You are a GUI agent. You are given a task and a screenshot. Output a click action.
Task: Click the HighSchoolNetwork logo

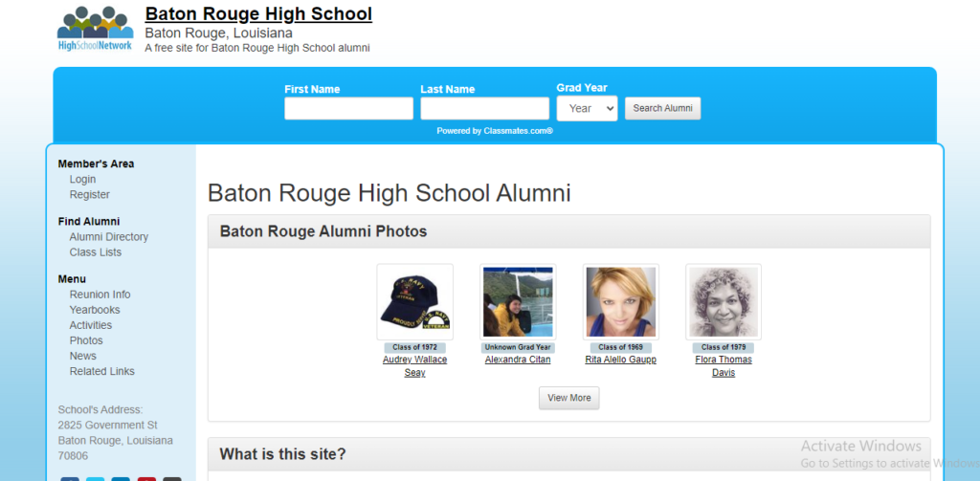pos(95,29)
